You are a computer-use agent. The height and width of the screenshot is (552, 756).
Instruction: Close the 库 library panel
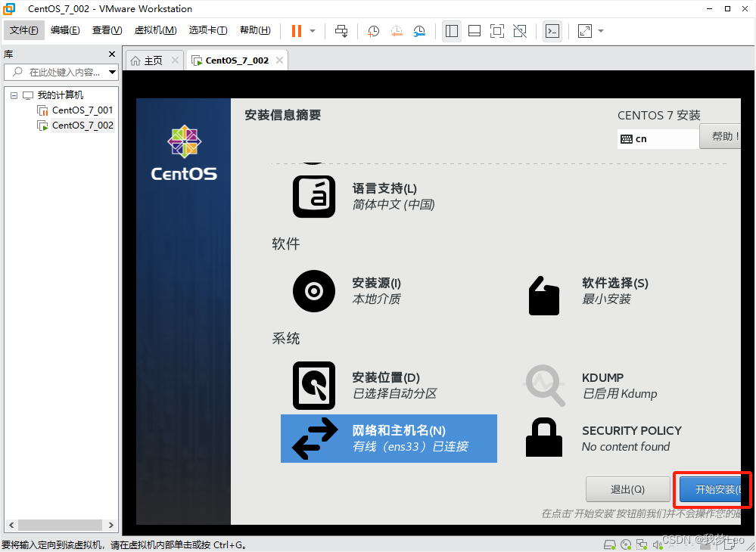[x=112, y=54]
